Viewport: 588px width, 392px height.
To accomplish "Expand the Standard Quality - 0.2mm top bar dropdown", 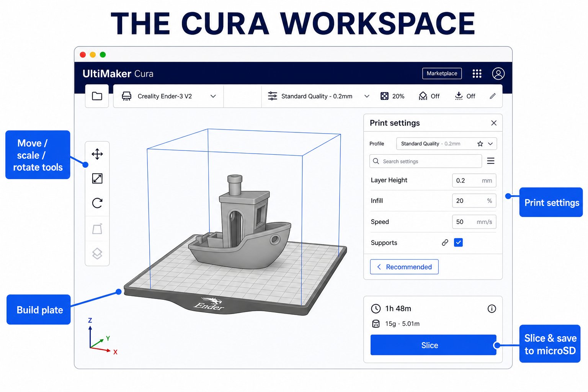I will [367, 96].
